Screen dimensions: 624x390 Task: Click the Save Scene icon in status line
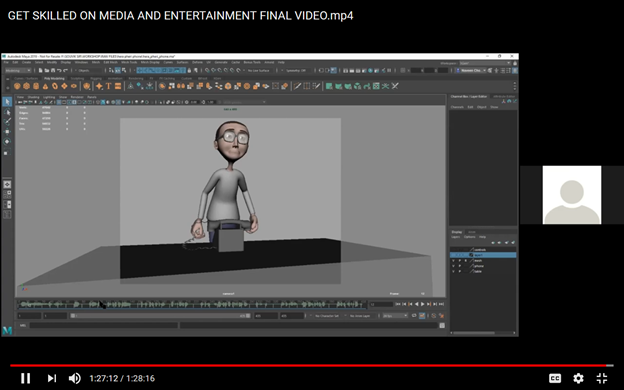point(53,70)
